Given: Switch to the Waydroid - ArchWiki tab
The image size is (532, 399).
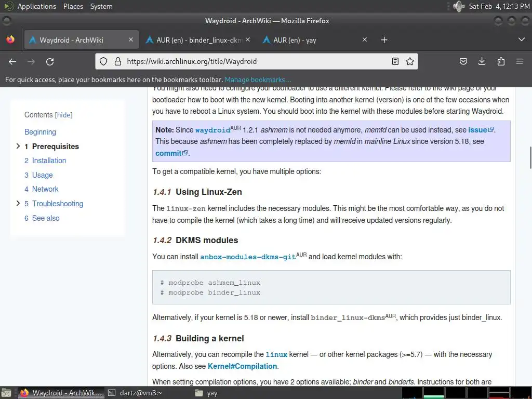Looking at the screenshot, I should pos(82,39).
